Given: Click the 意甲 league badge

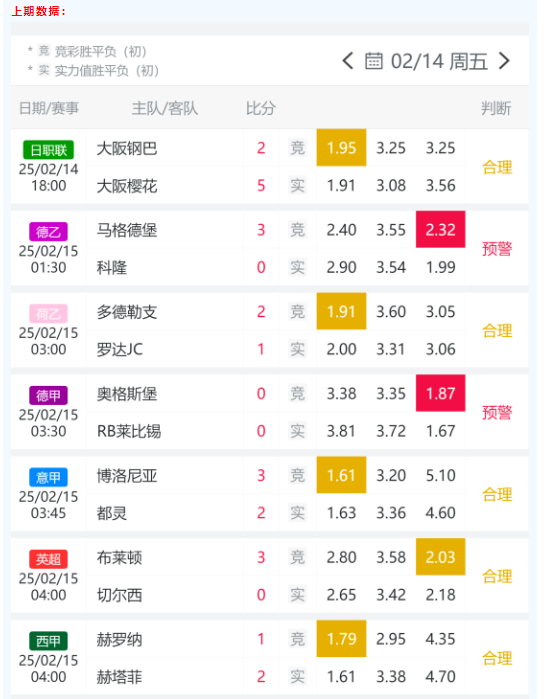Looking at the screenshot, I should (x=48, y=477).
